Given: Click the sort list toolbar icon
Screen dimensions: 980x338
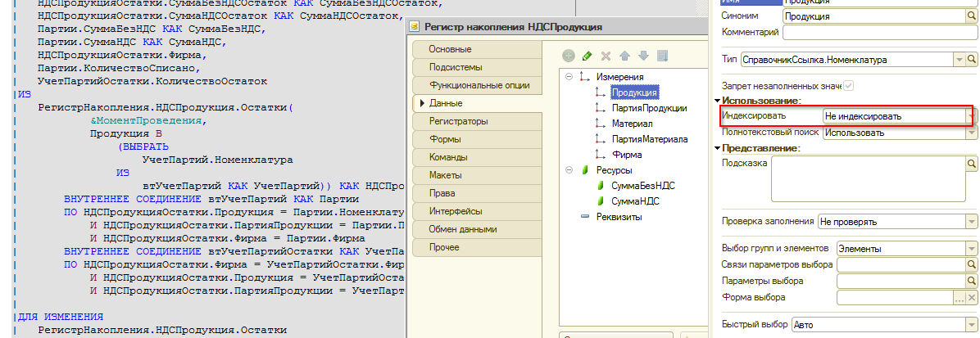Looking at the screenshot, I should coord(663,56).
